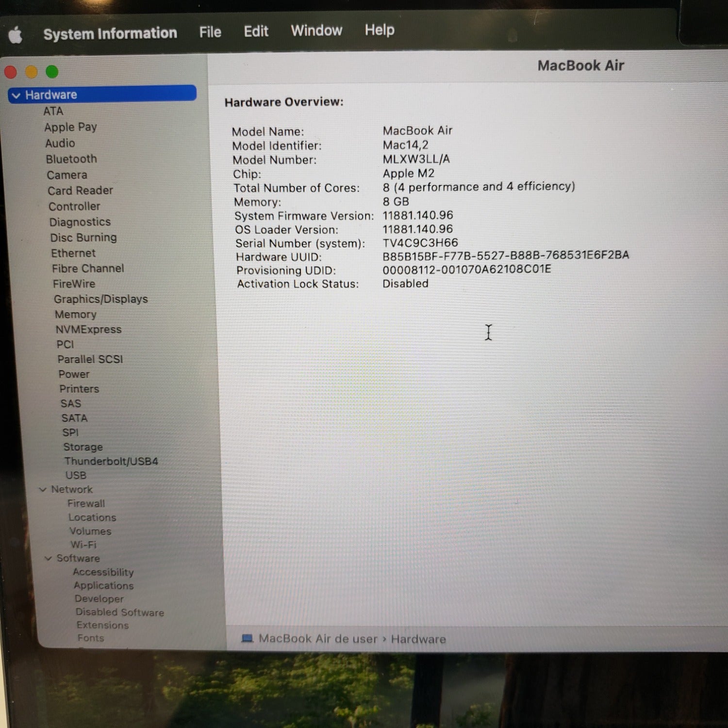The image size is (728, 728).
Task: Click the serial number value TV4C9C3H66
Action: 420,243
